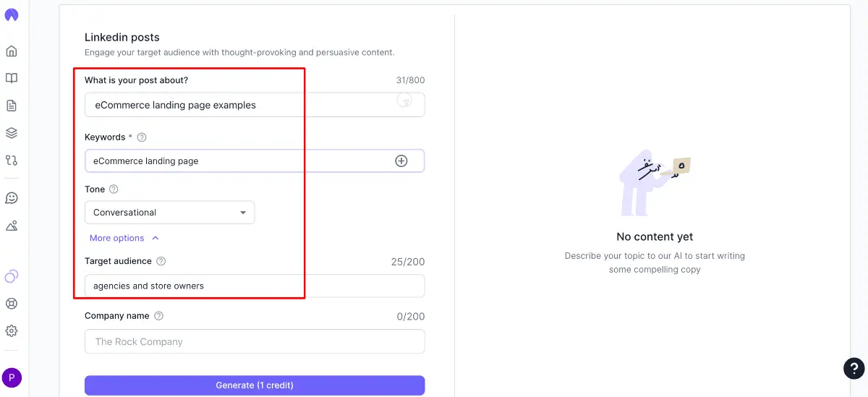The image size is (868, 397).
Task: Open the settings gear in sidebar
Action: [12, 331]
